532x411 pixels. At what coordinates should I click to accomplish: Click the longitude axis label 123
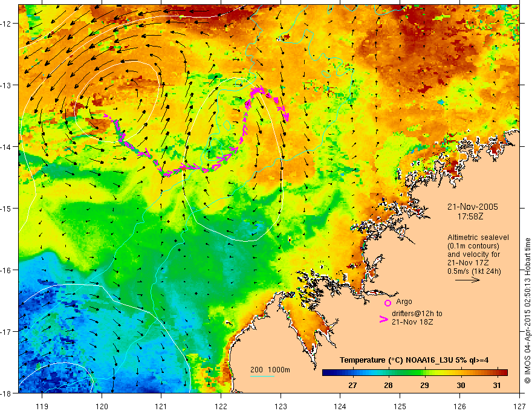pyautogui.click(x=281, y=406)
